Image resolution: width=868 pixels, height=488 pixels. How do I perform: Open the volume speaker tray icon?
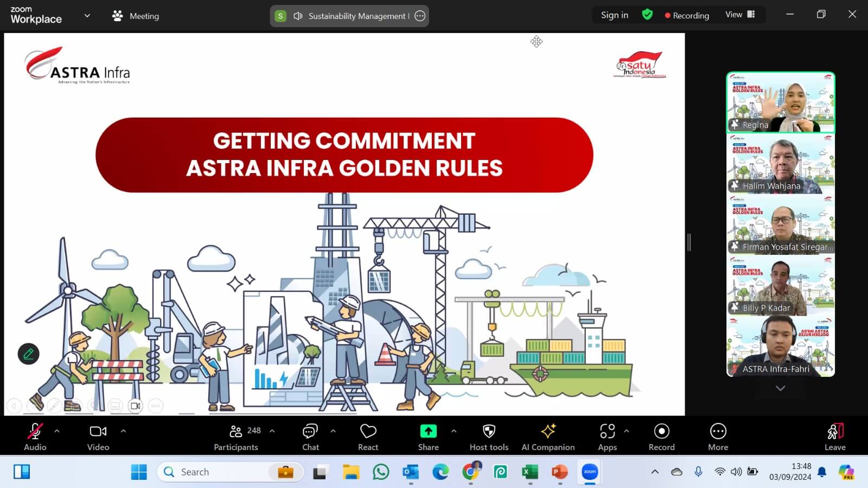[x=736, y=472]
